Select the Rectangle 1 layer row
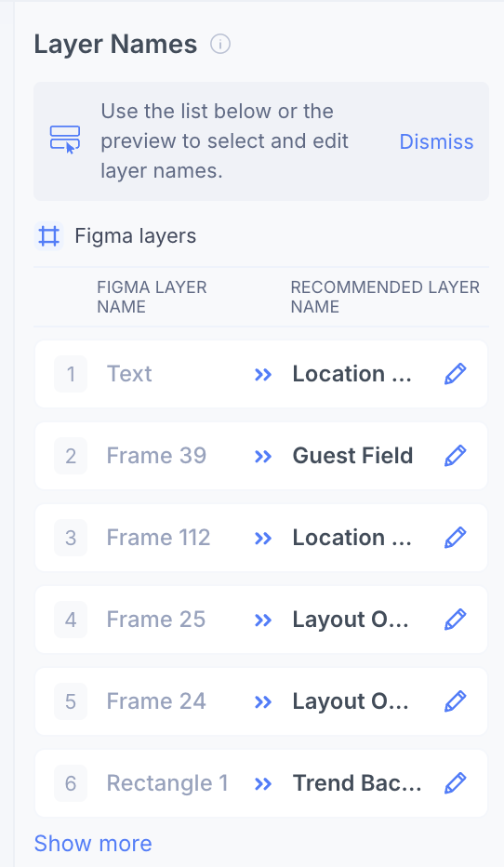Image resolution: width=504 pixels, height=867 pixels. [261, 783]
